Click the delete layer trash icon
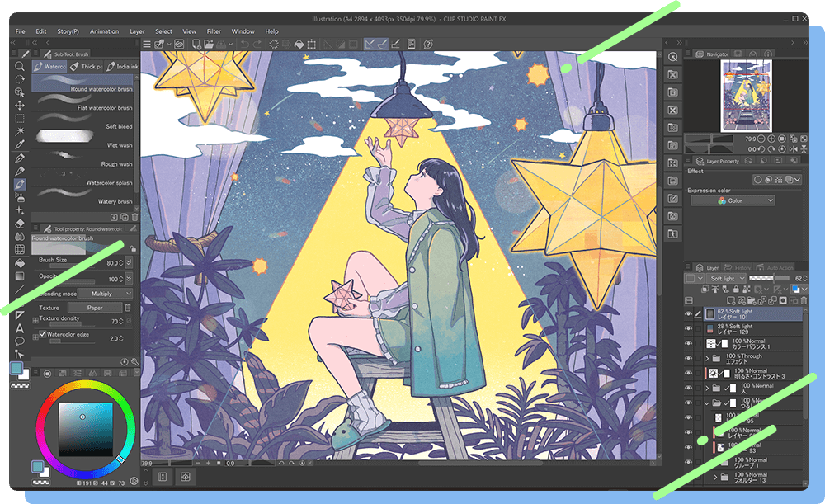The width and height of the screenshot is (825, 504). 802,300
